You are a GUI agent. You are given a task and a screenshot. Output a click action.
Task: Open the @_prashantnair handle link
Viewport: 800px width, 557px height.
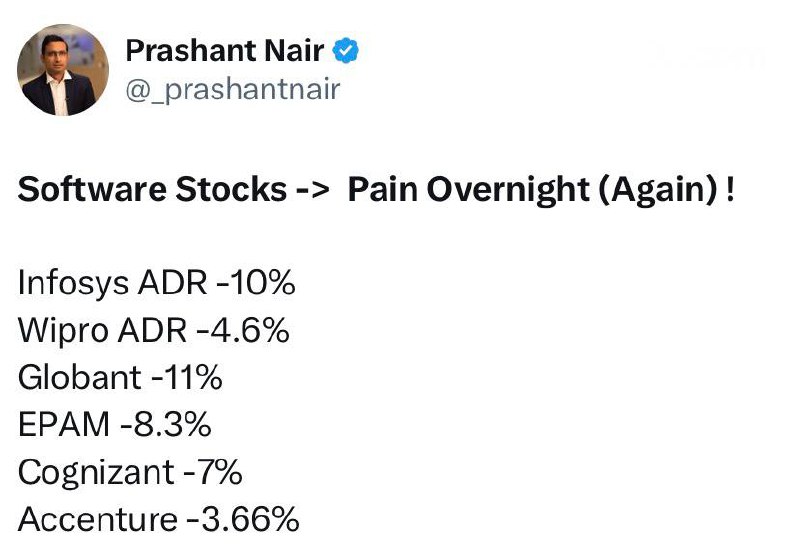tap(233, 89)
